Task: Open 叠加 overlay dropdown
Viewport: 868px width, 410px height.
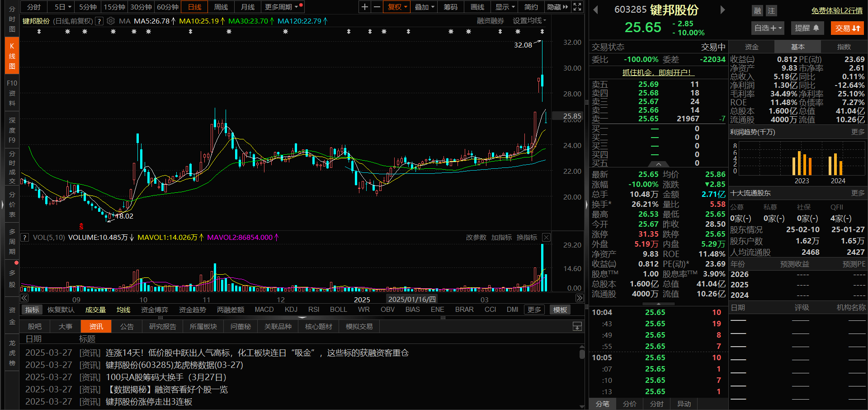Action: [x=425, y=7]
